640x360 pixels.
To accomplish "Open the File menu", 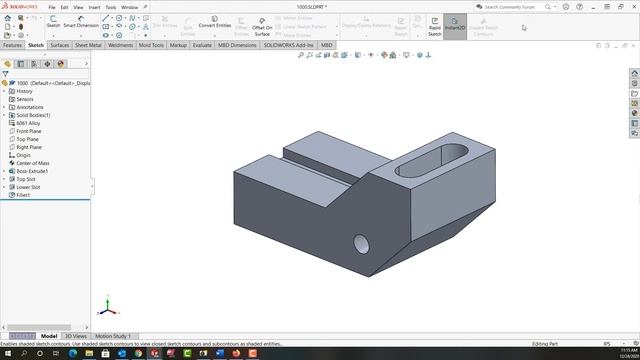I will pos(52,7).
